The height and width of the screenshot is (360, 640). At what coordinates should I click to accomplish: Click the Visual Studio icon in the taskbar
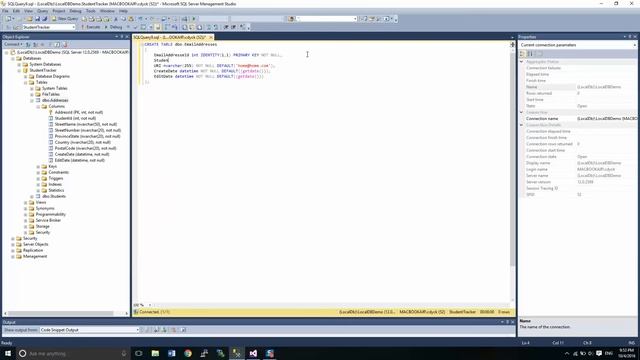point(253,353)
